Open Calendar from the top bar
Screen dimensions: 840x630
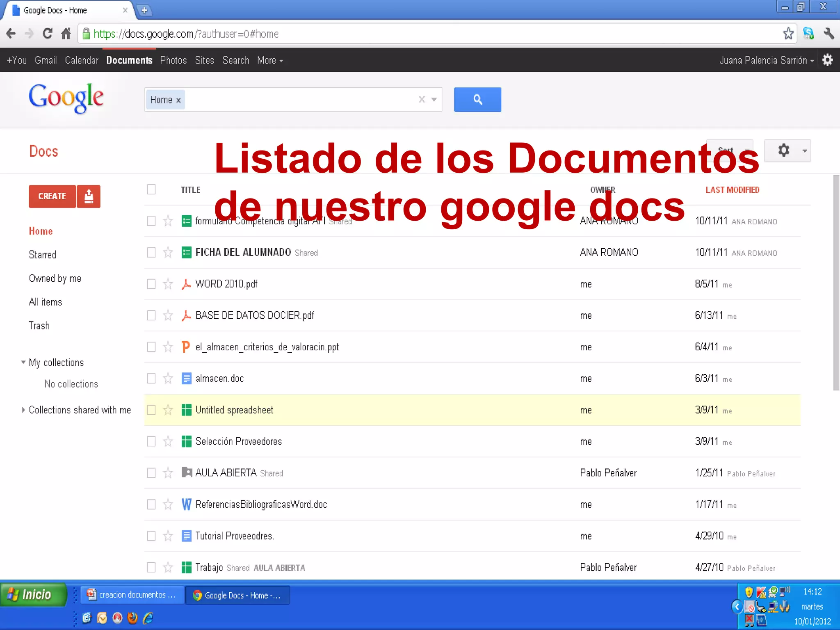click(82, 60)
